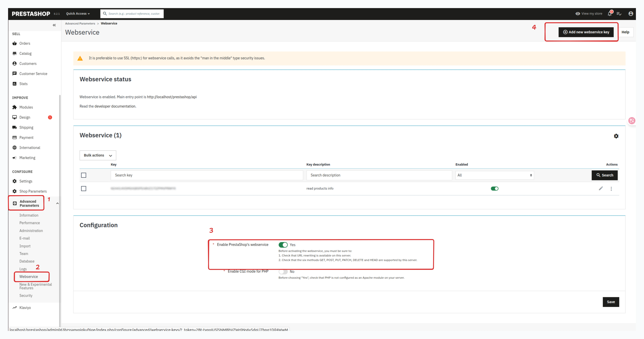Image resolution: width=644 pixels, height=339 pixels.
Task: Click the View my store eye icon
Action: tap(578, 14)
